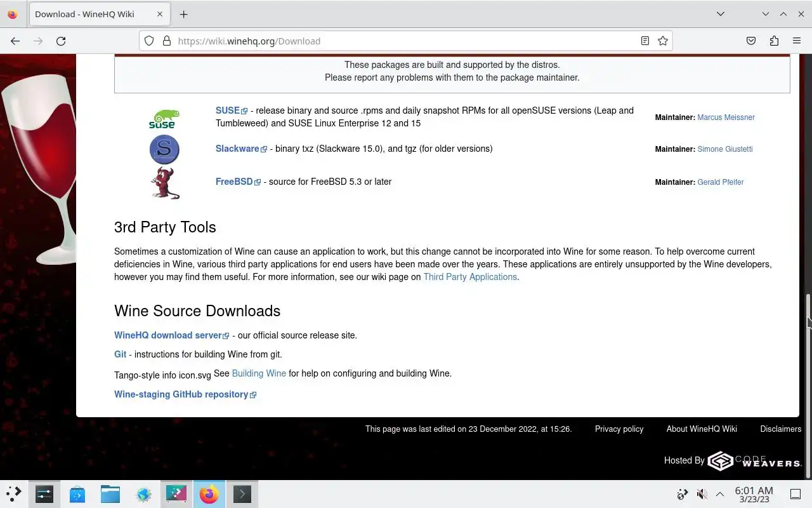Open the SUSE download link

(232, 110)
